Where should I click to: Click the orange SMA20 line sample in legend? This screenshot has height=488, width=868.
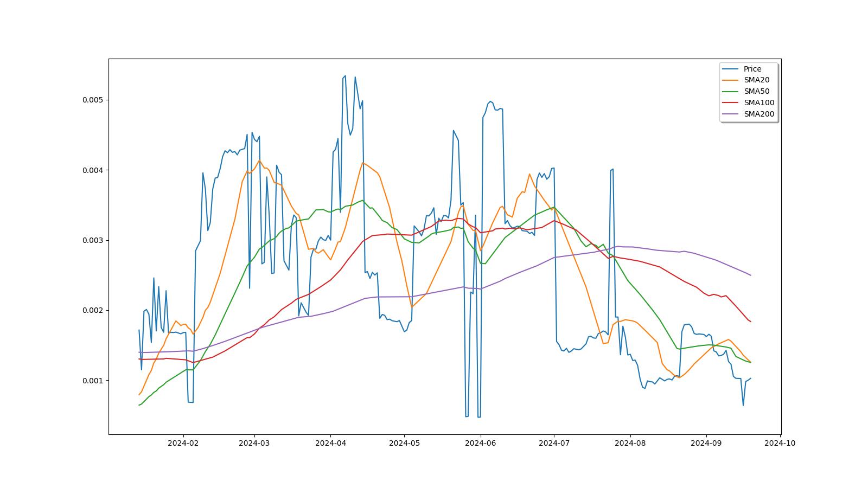point(731,80)
